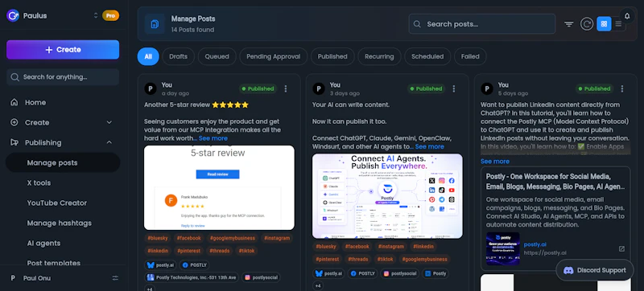The height and width of the screenshot is (291, 644).
Task: Select the All filter tab
Action: [x=148, y=56]
